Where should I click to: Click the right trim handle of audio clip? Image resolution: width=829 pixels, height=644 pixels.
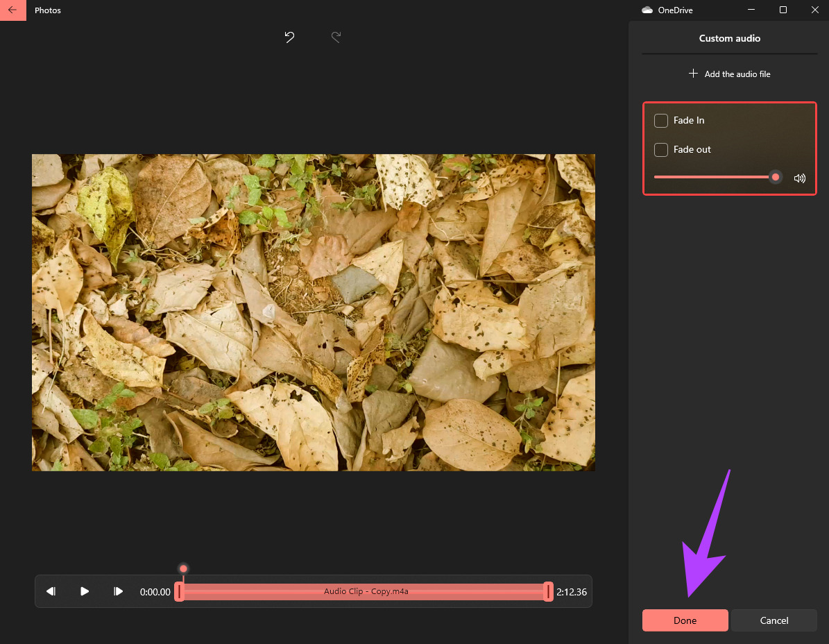[x=548, y=591]
